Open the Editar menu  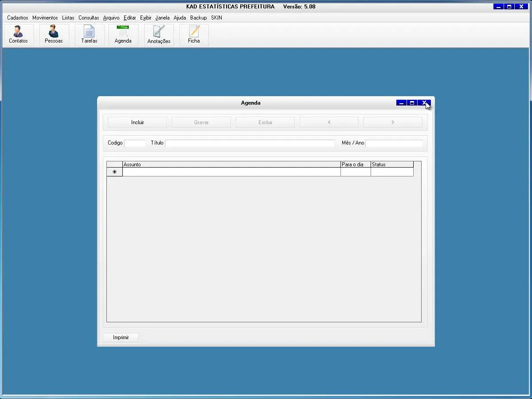tap(130, 18)
